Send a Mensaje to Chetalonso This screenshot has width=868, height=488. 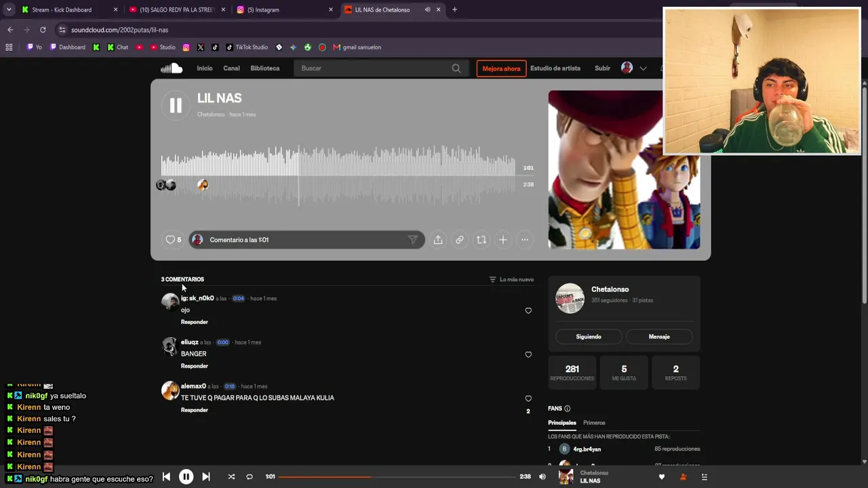tap(659, 336)
